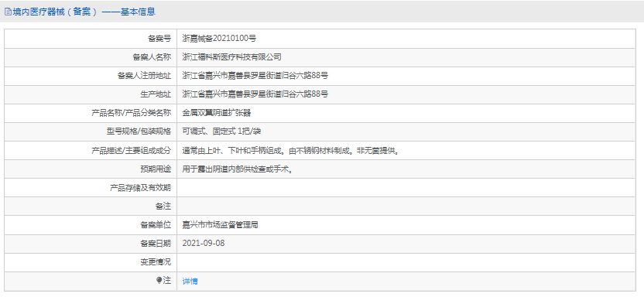Click the company name 浙江福科斯医疗科技有限公司

tap(231, 57)
